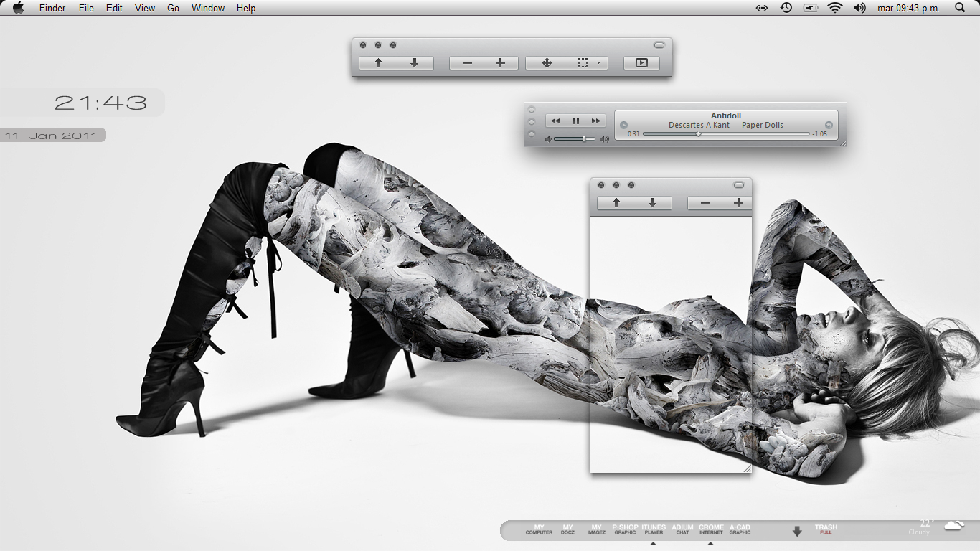Skip to next track in iTunes mini player

(x=595, y=121)
